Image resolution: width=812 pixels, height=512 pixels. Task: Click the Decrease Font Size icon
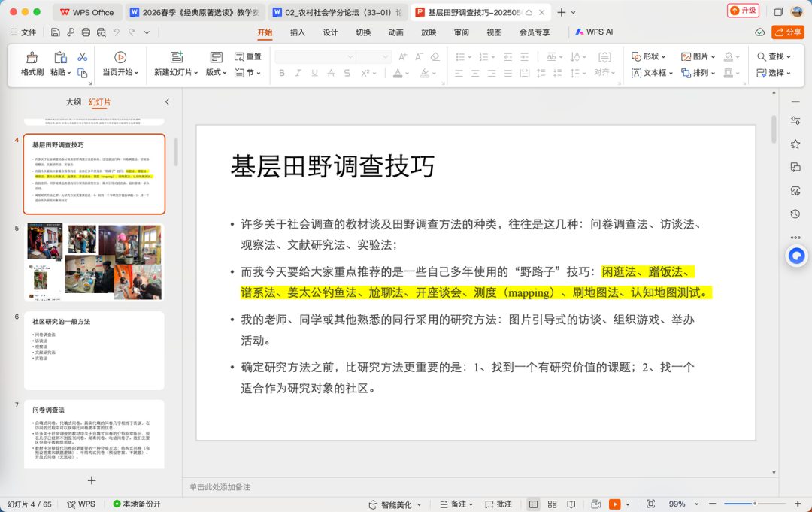[x=419, y=56]
